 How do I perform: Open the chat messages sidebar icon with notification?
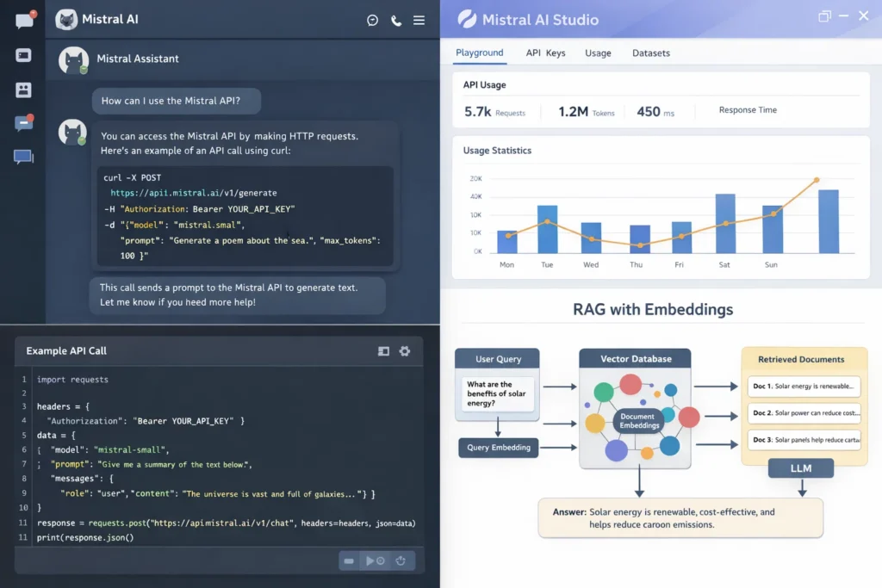[24, 22]
